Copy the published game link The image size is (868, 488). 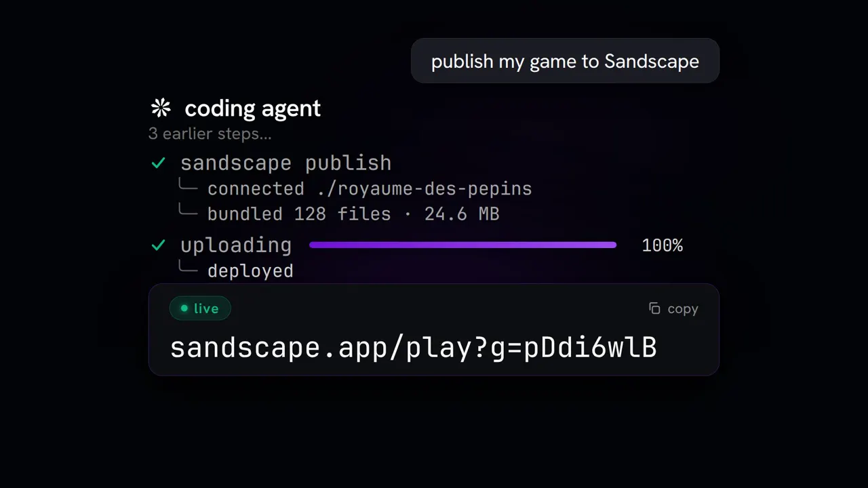click(673, 309)
